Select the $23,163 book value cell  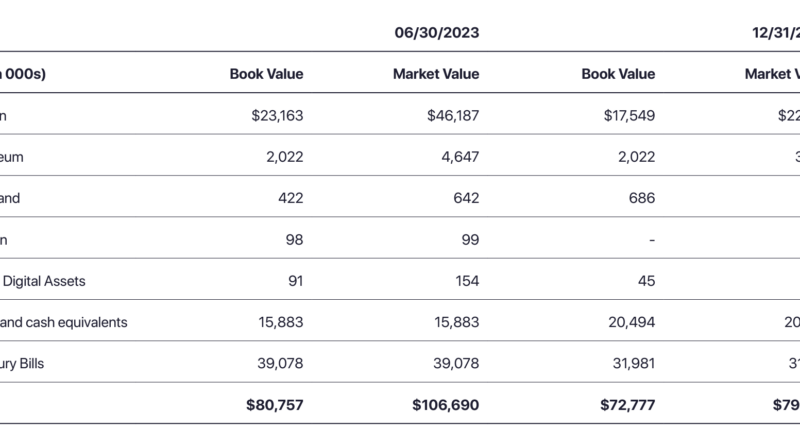[x=277, y=115]
